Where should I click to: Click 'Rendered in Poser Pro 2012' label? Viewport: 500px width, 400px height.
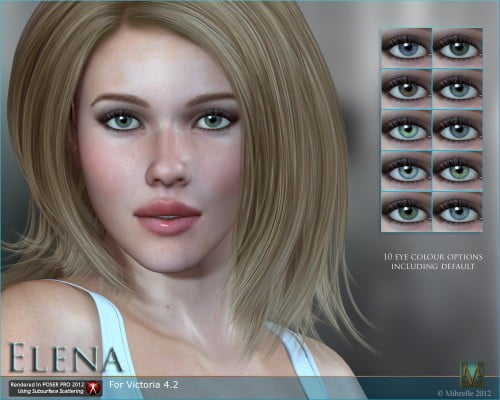click(47, 385)
